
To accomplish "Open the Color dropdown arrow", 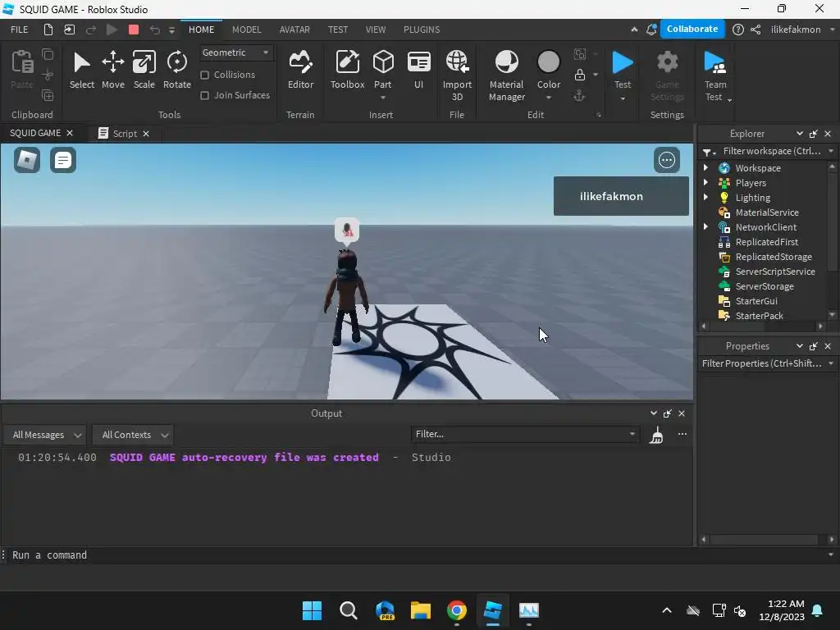I will [549, 98].
